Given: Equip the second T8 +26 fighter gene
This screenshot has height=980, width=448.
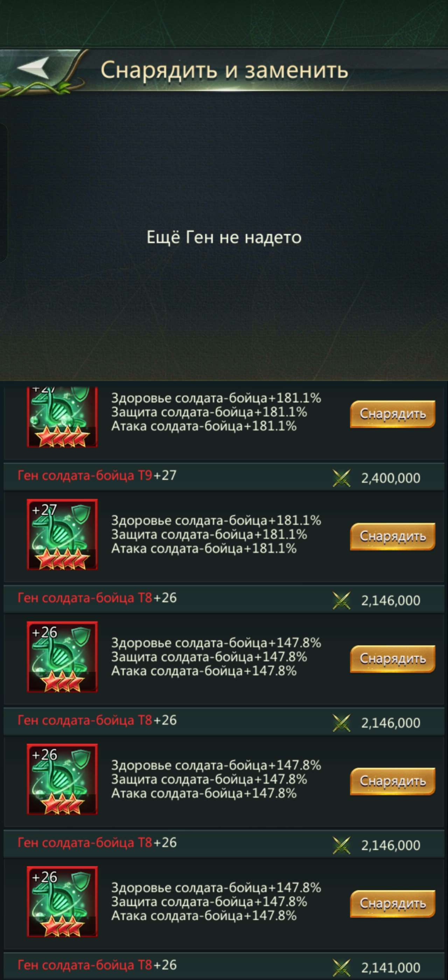Looking at the screenshot, I should [x=392, y=782].
